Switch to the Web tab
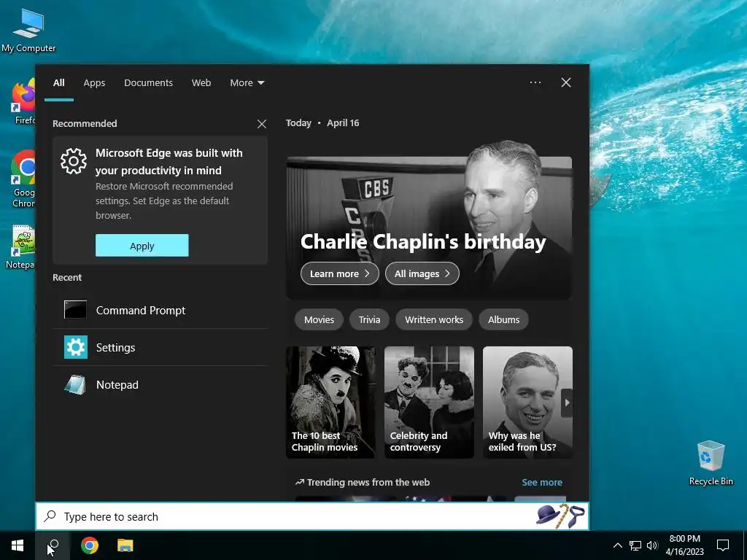This screenshot has height=560, width=747. point(201,82)
